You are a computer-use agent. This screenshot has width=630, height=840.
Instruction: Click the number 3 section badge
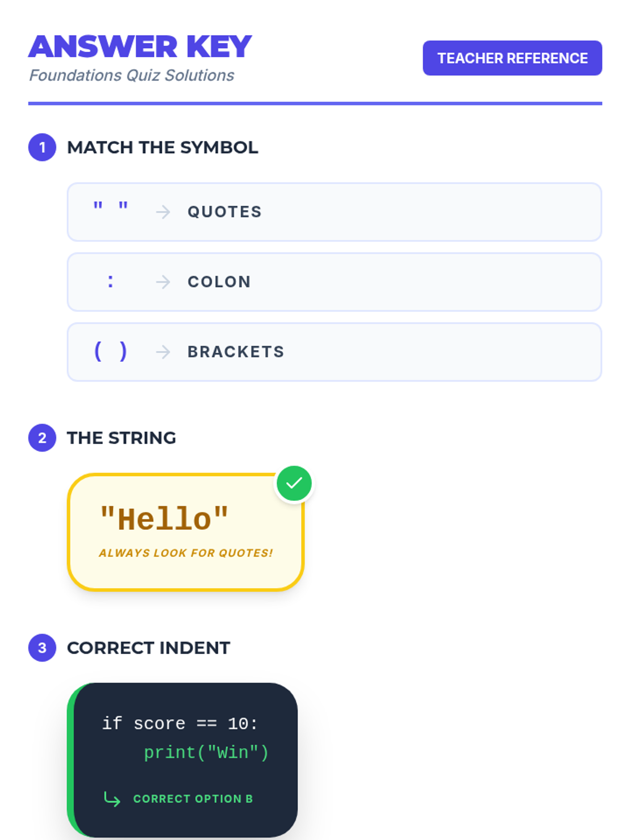point(42,648)
